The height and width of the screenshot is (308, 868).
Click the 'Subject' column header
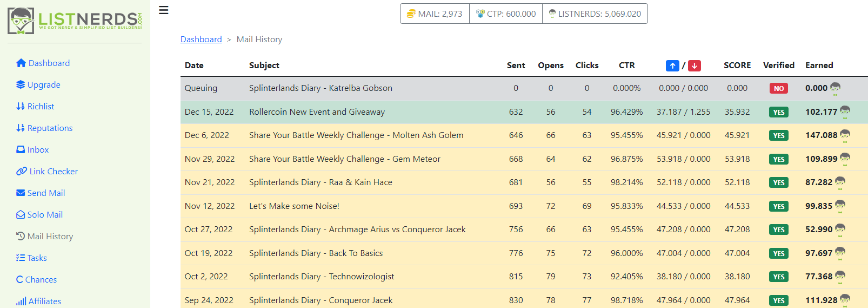(x=264, y=65)
